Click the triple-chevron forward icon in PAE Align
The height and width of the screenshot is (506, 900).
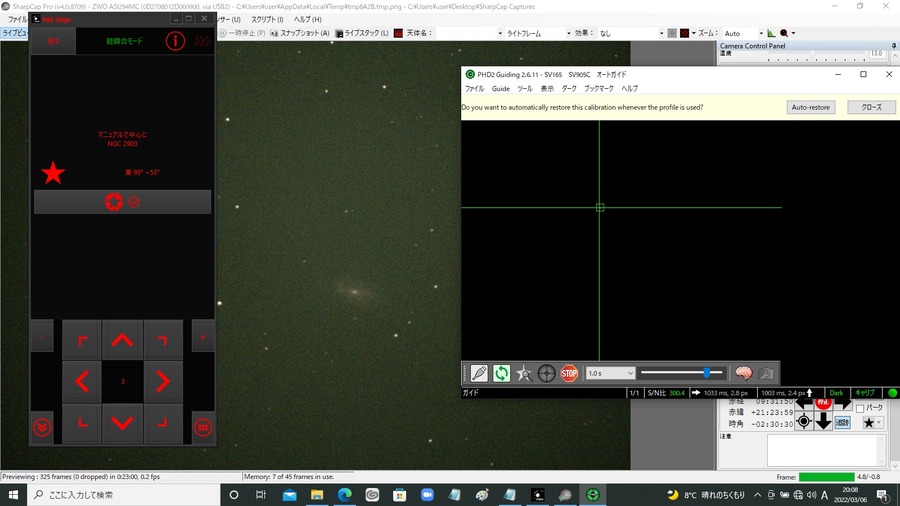click(202, 41)
